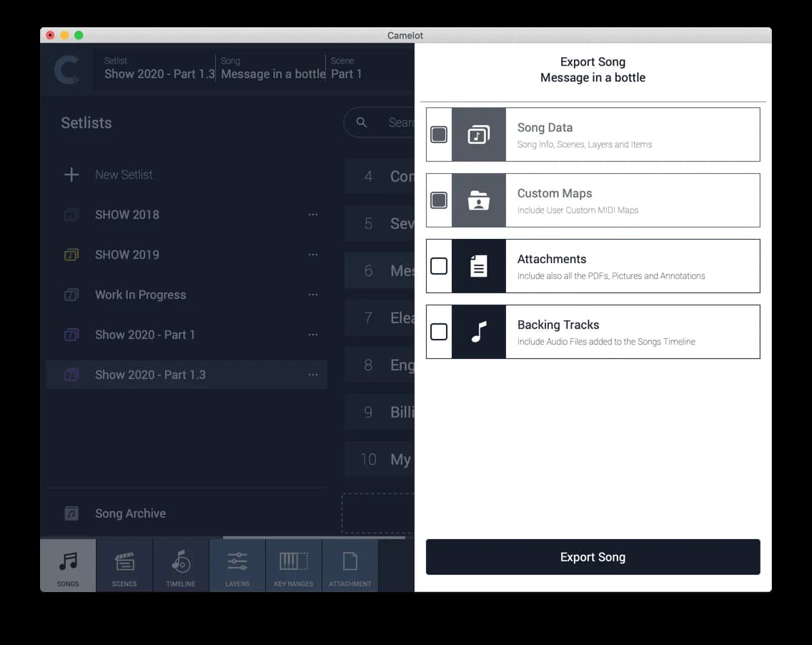This screenshot has height=645, width=812.
Task: Open the options menu for SHOW 2018
Action: 312,214
